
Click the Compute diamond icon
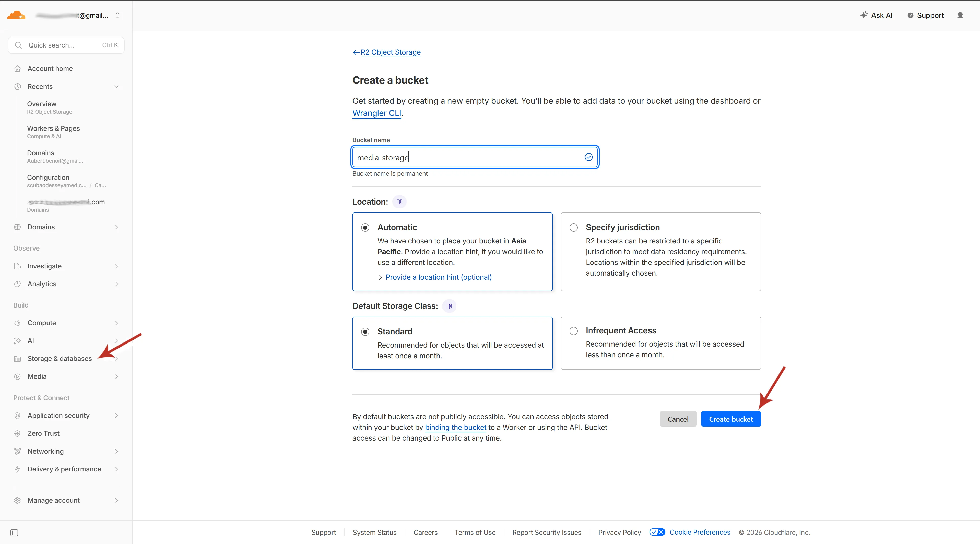pyautogui.click(x=18, y=323)
